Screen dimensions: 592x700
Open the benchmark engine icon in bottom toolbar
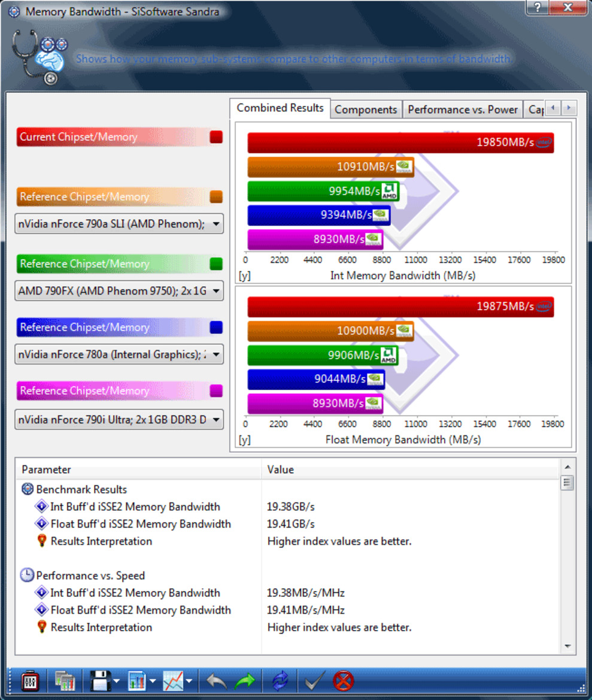point(30,681)
